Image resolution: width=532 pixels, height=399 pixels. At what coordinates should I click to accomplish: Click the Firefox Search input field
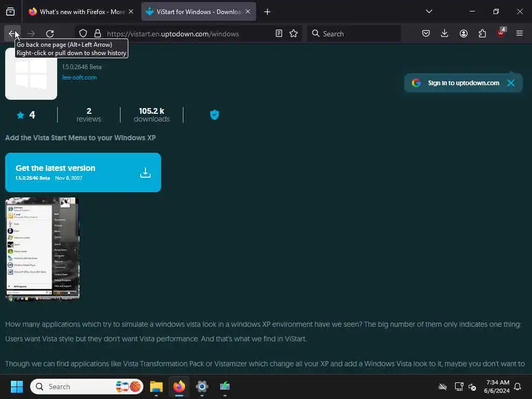click(354, 33)
